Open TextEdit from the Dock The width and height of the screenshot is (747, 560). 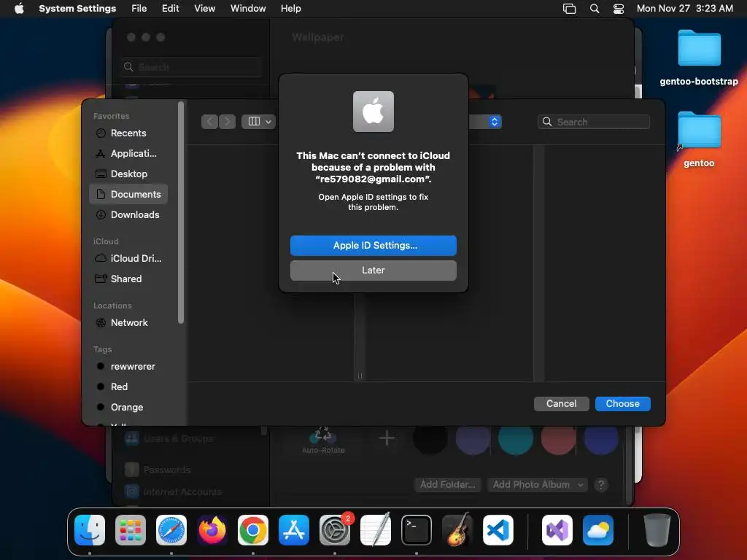pyautogui.click(x=376, y=530)
